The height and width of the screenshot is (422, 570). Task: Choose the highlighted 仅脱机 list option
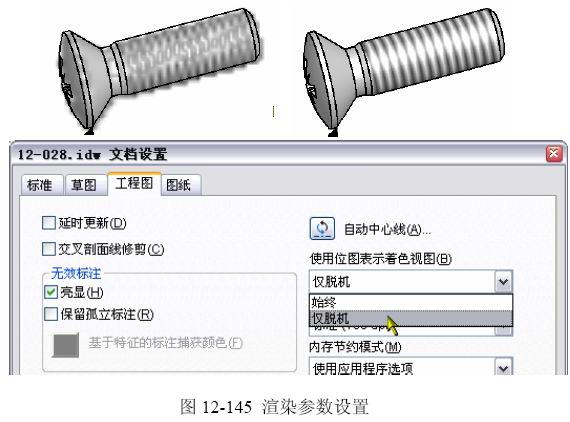coord(411,318)
